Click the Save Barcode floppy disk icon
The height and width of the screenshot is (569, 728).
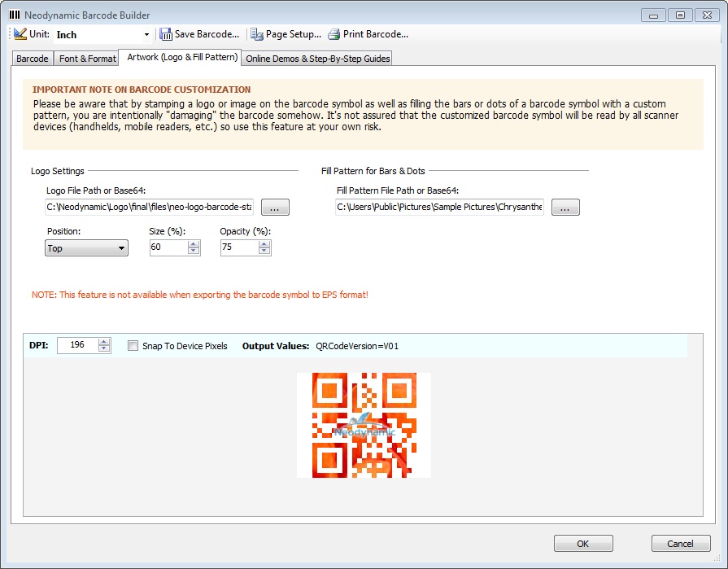tap(166, 34)
